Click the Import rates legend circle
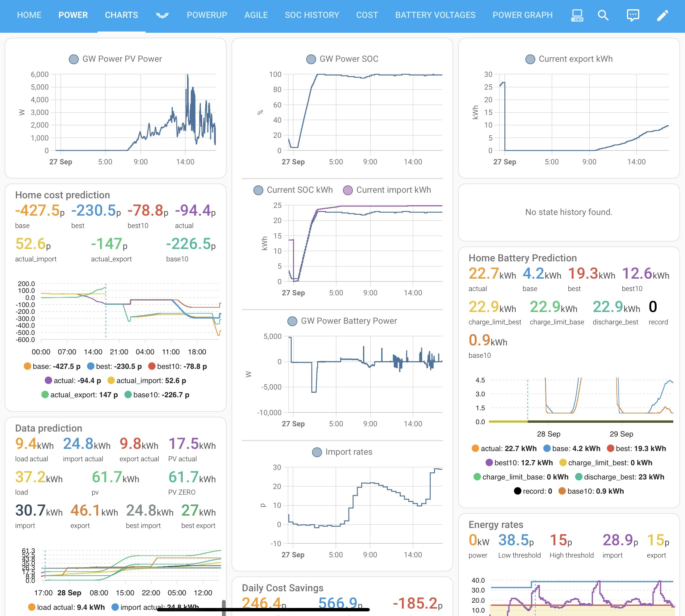The height and width of the screenshot is (616, 685). (317, 452)
